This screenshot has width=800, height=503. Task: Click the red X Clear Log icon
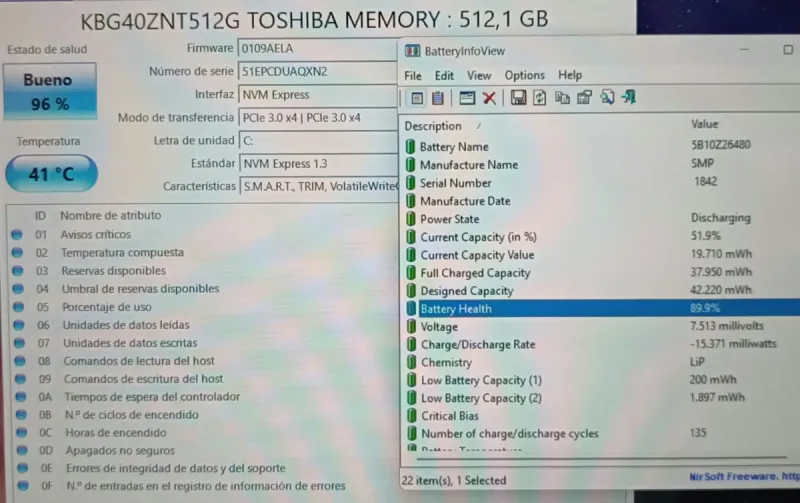pos(489,98)
